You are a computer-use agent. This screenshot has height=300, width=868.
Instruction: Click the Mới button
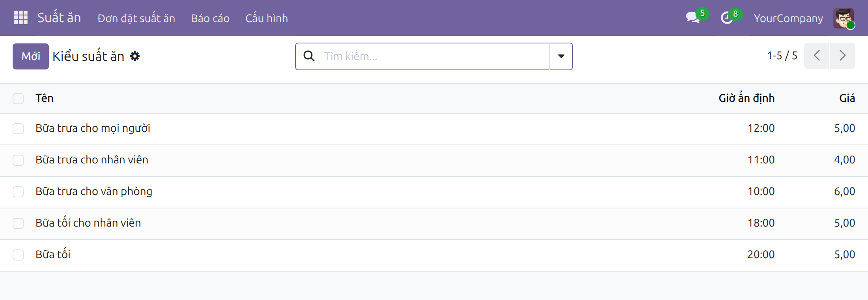coord(31,56)
